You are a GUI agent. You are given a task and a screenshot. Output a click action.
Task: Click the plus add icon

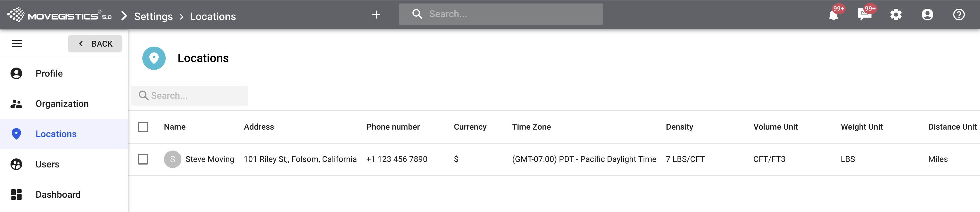point(376,15)
